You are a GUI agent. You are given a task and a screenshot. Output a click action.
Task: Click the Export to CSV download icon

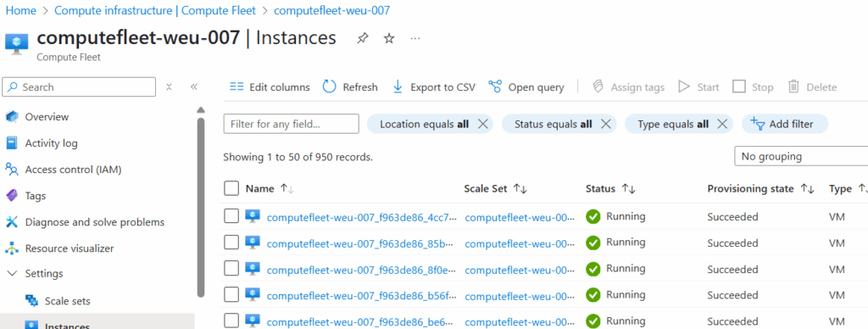[x=398, y=87]
